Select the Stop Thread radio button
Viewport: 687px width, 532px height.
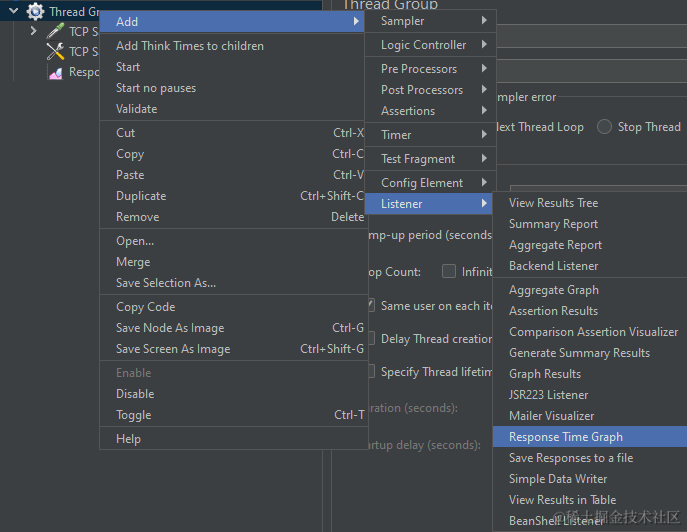[604, 127]
